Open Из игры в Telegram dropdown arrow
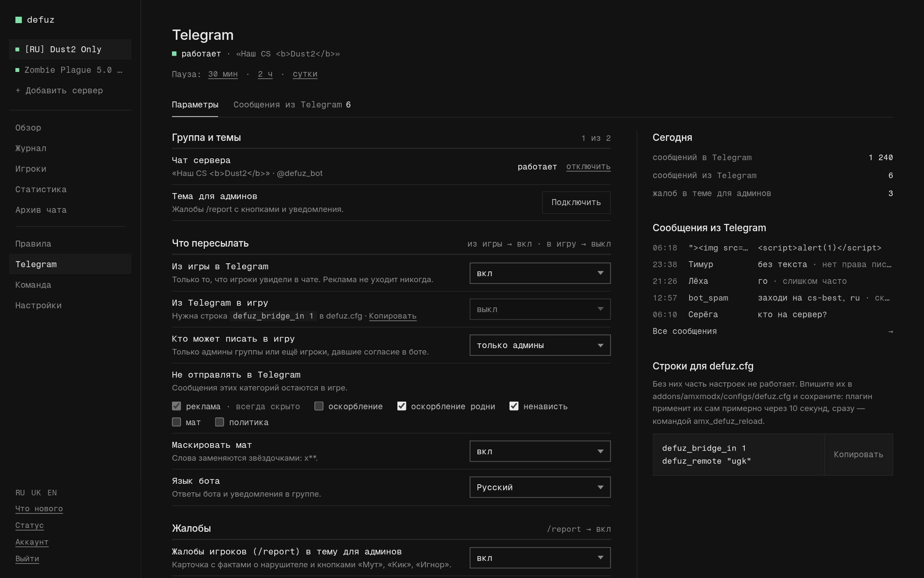Image resolution: width=924 pixels, height=578 pixels. click(600, 273)
